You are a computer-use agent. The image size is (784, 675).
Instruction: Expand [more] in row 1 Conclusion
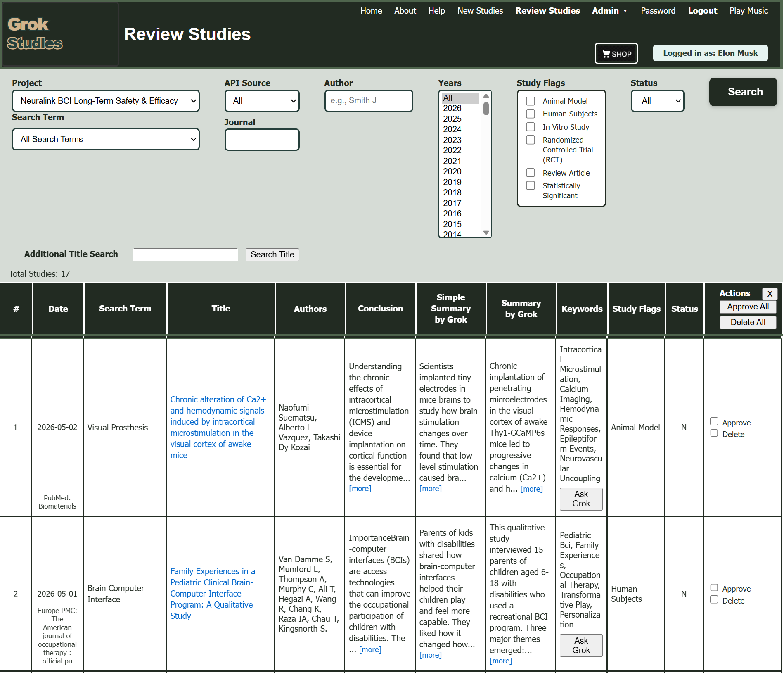[360, 489]
